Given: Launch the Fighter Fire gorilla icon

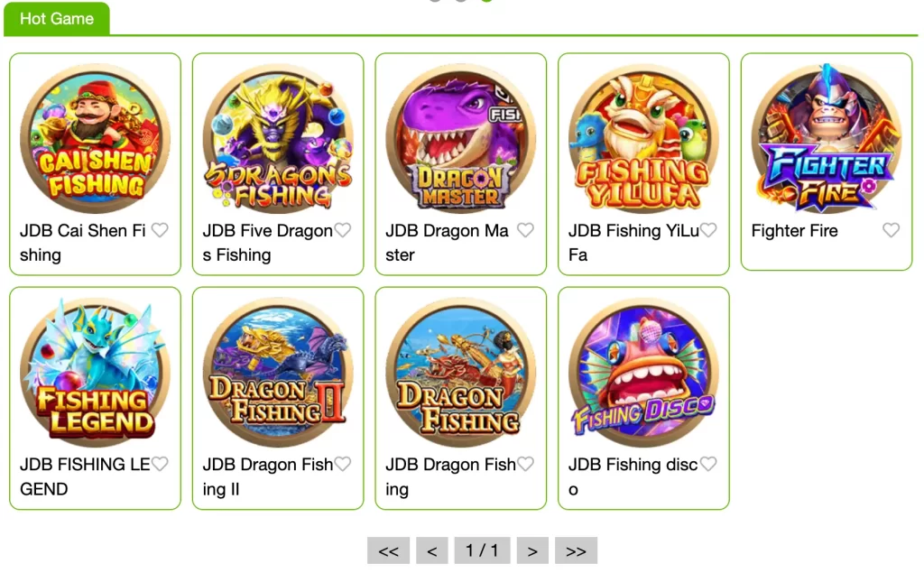Looking at the screenshot, I should [827, 139].
